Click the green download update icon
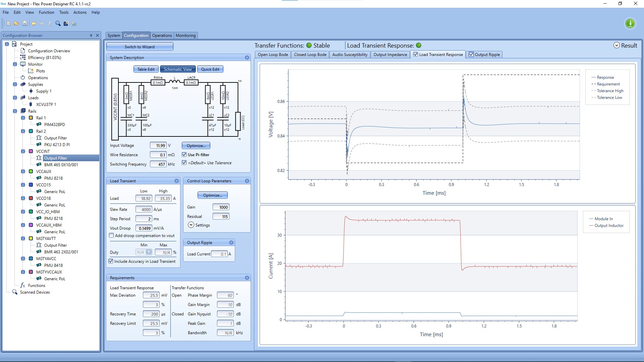644x362 pixels. click(x=630, y=23)
